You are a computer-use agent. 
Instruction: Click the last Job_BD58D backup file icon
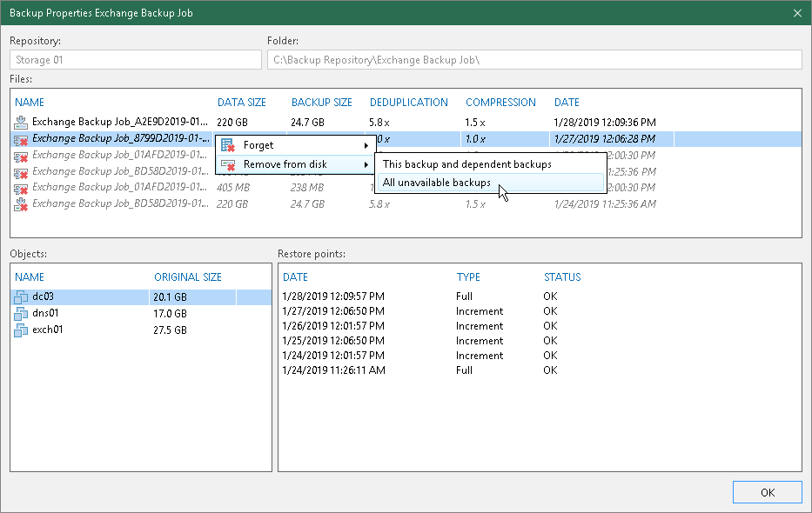tap(22, 204)
